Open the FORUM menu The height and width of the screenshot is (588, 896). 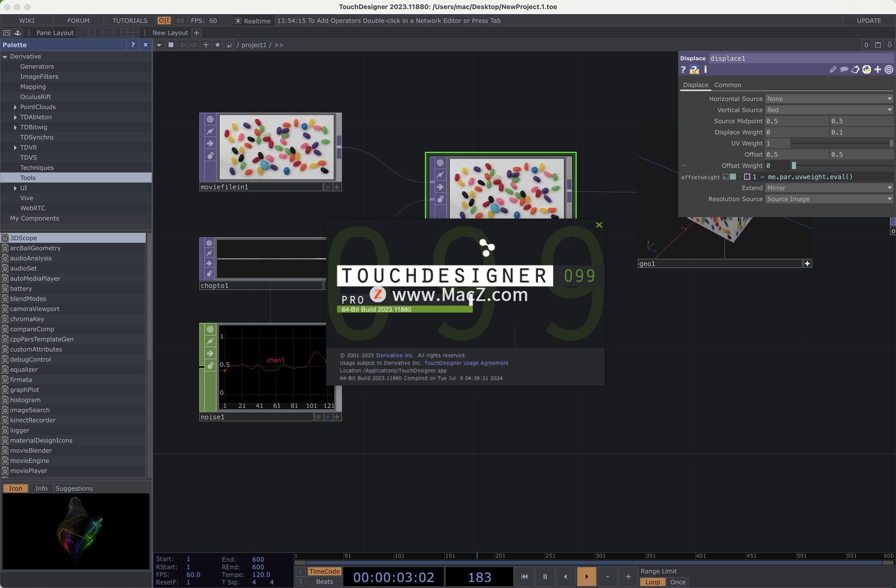click(78, 21)
